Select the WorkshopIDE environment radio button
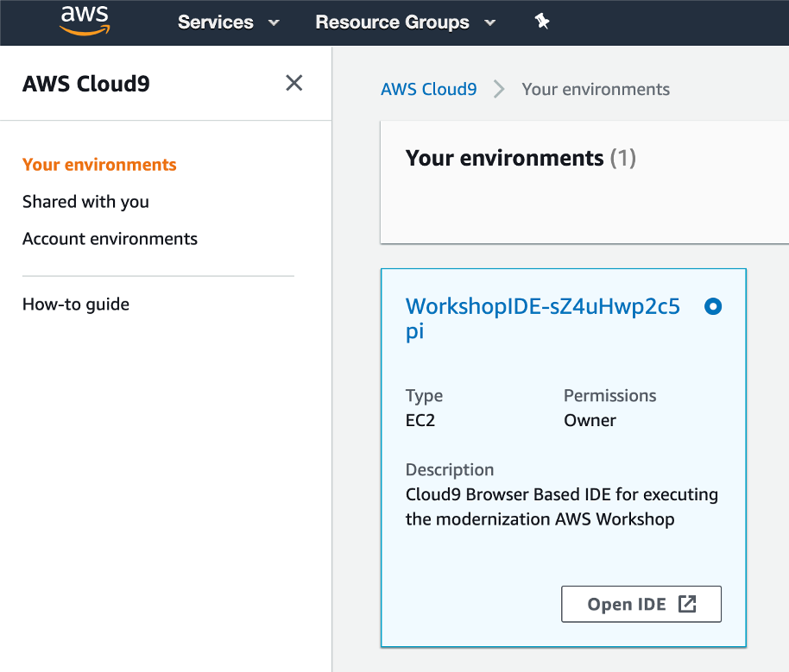The height and width of the screenshot is (672, 789). (713, 306)
